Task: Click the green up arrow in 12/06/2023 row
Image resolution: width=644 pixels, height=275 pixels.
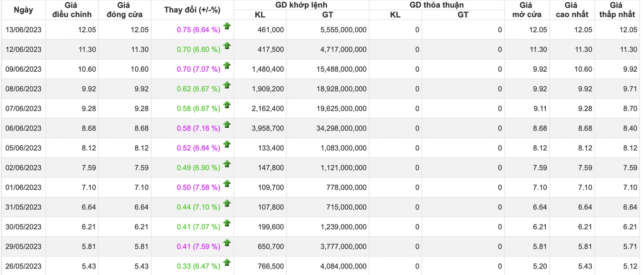Action: (x=227, y=45)
